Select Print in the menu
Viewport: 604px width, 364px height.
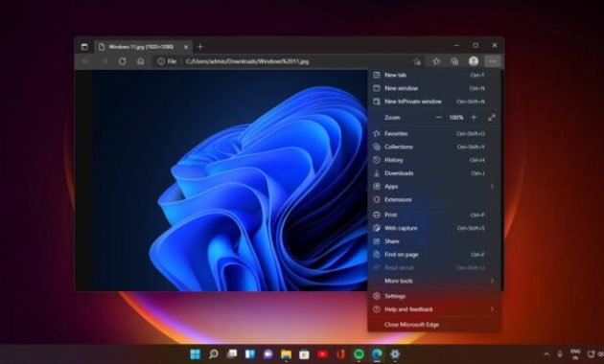click(x=434, y=215)
